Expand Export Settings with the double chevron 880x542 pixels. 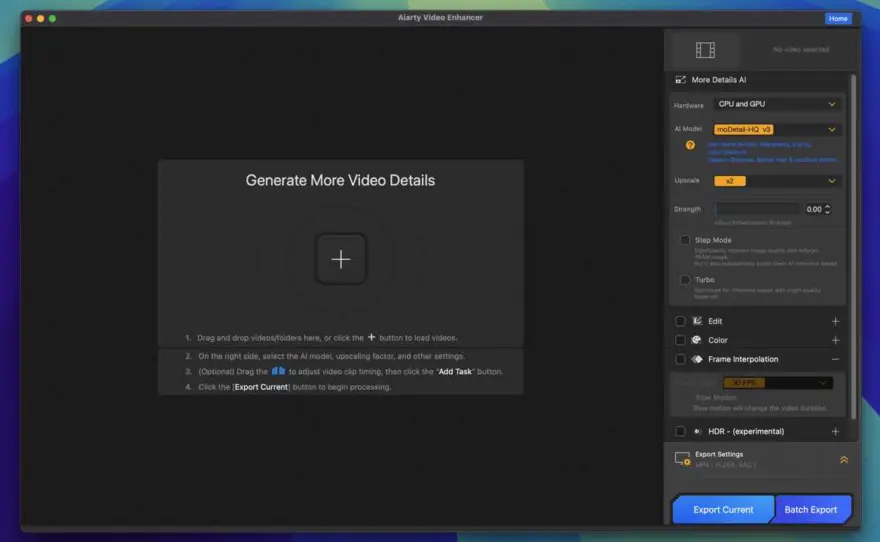(x=844, y=460)
